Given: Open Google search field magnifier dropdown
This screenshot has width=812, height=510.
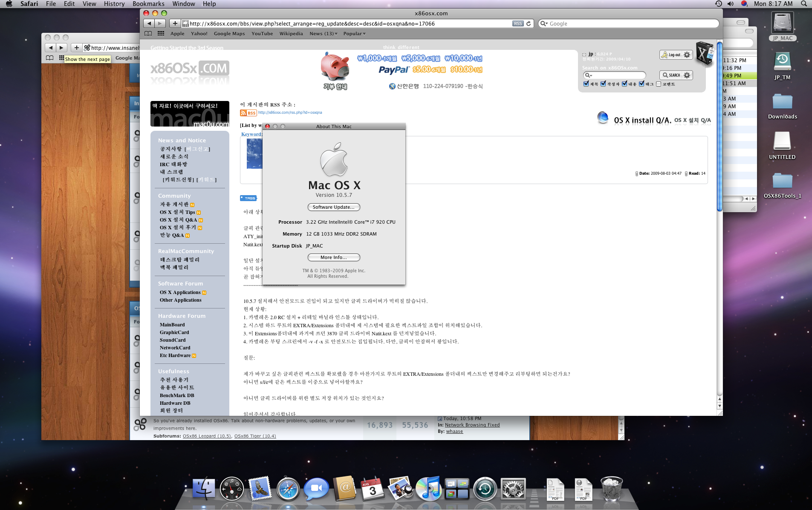Looking at the screenshot, I should click(544, 23).
